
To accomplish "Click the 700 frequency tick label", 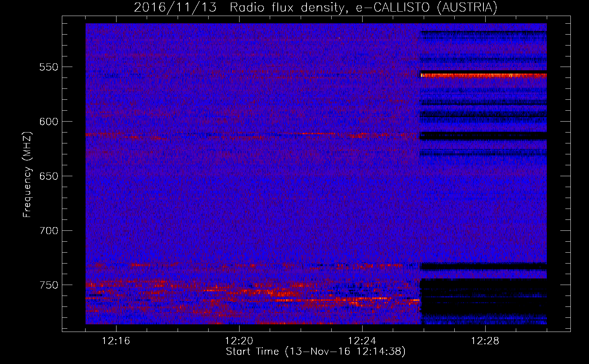I will 49,231.
